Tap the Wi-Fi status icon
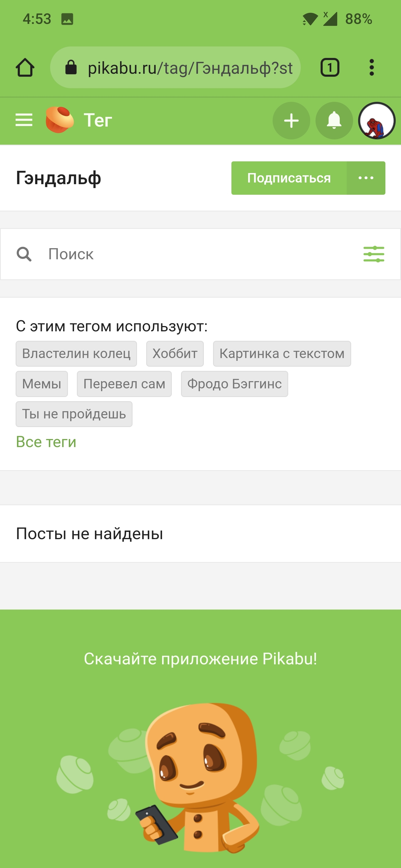The image size is (401, 868). [x=310, y=19]
